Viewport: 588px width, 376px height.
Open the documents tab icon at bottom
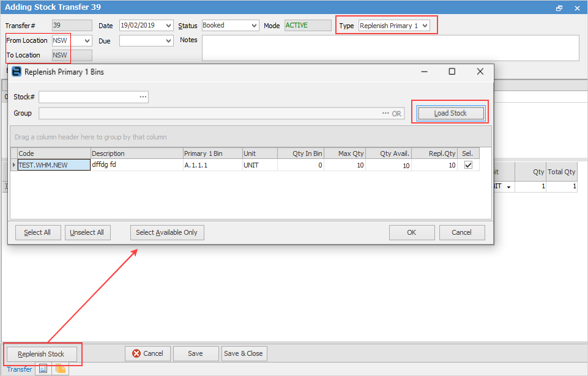click(61, 369)
